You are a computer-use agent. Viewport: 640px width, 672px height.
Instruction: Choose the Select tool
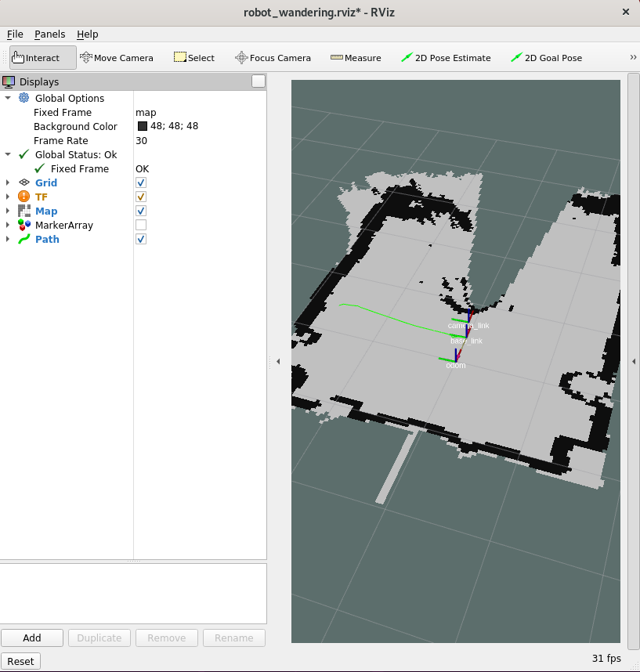tap(193, 58)
